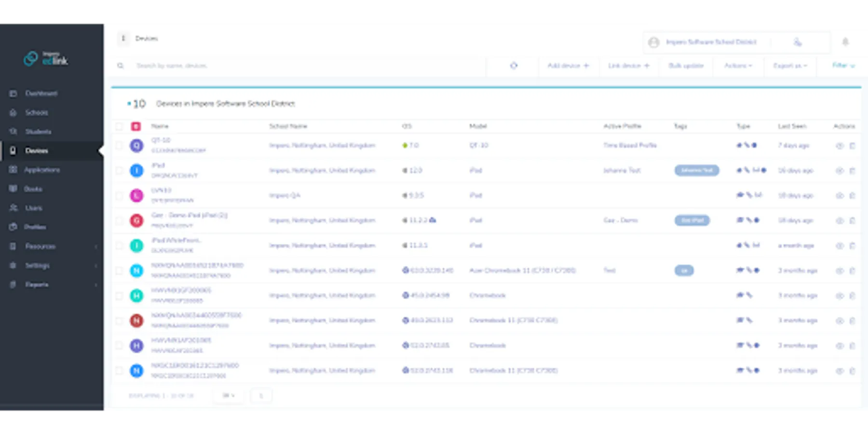Click the clipboard icon in iPad WhiteFront row

852,246
